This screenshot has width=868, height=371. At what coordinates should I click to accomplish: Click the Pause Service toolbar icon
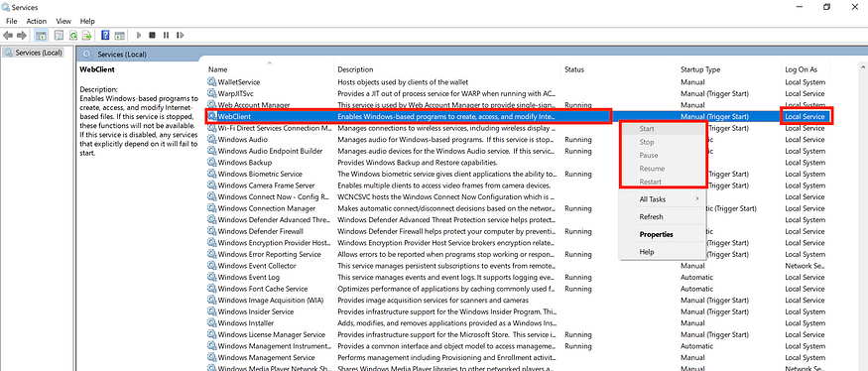(x=166, y=36)
